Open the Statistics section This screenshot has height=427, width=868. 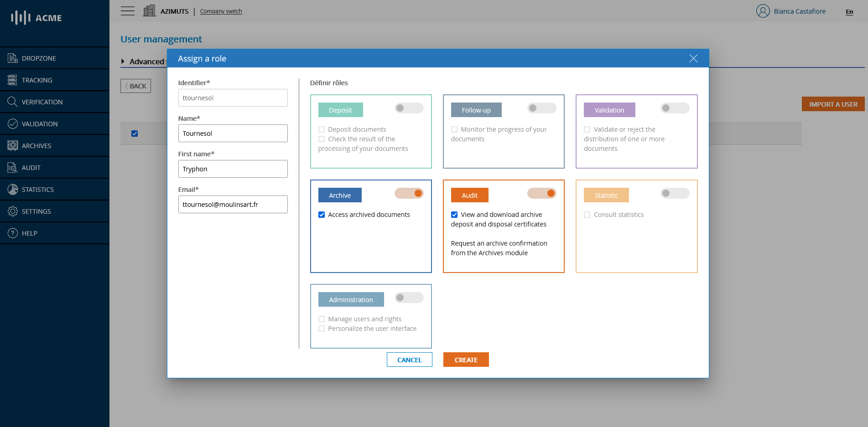[x=38, y=189]
